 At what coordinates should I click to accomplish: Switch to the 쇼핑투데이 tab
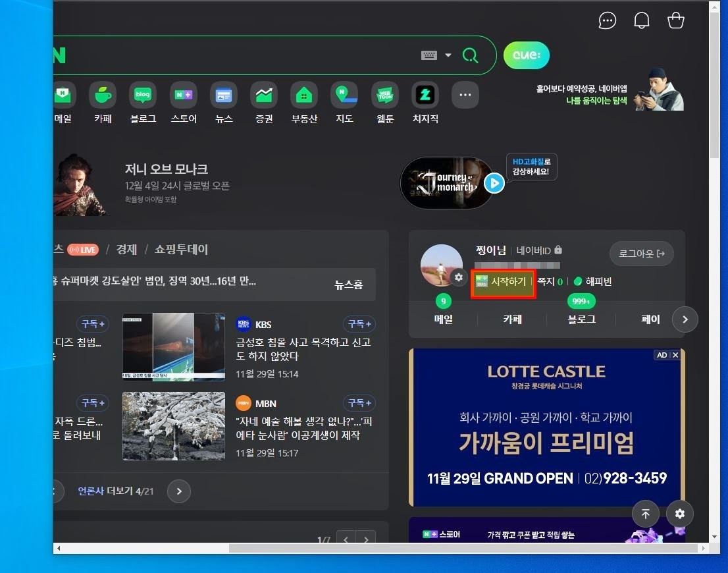(x=181, y=250)
